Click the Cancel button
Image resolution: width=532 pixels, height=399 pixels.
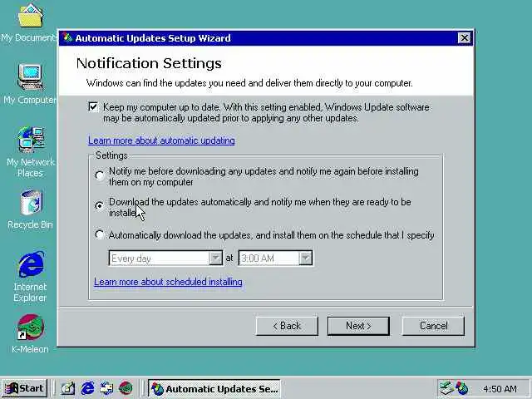coord(433,326)
